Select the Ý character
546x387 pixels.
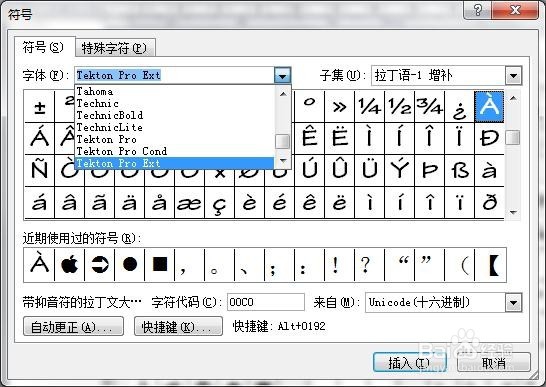coord(399,171)
